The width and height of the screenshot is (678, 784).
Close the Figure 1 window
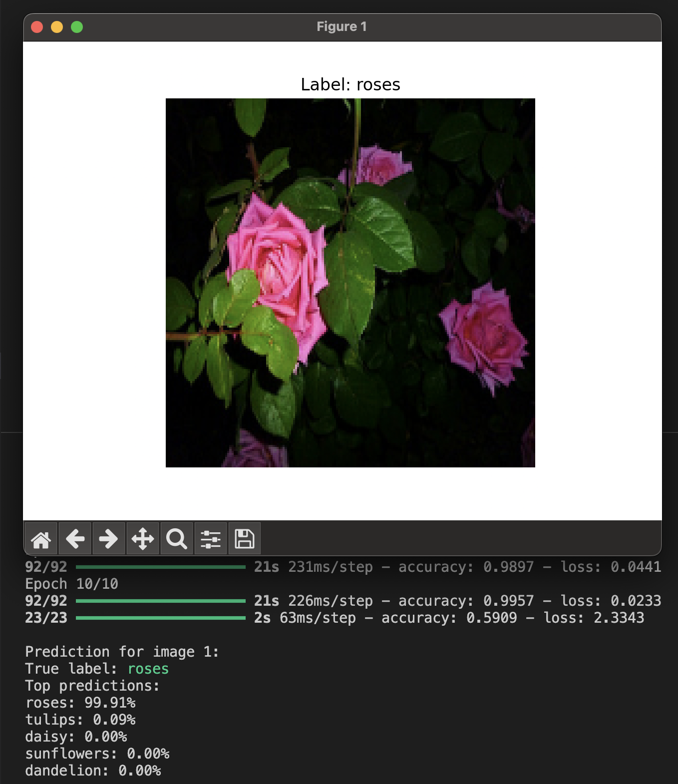[37, 27]
